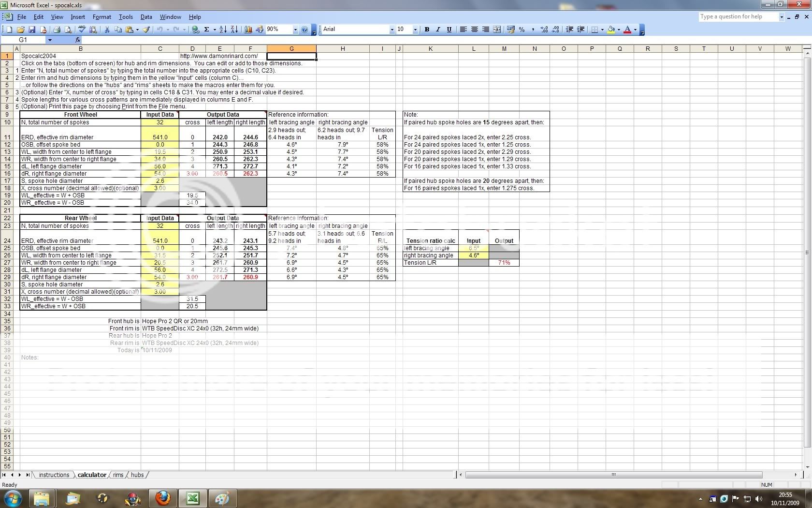Open the Arial font name dropdown
The width and height of the screenshot is (812, 508).
point(391,30)
